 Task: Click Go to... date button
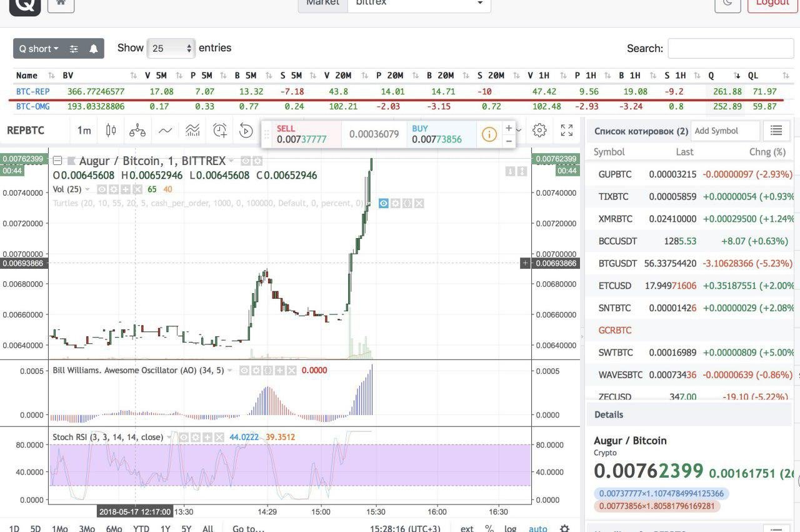coord(248,528)
